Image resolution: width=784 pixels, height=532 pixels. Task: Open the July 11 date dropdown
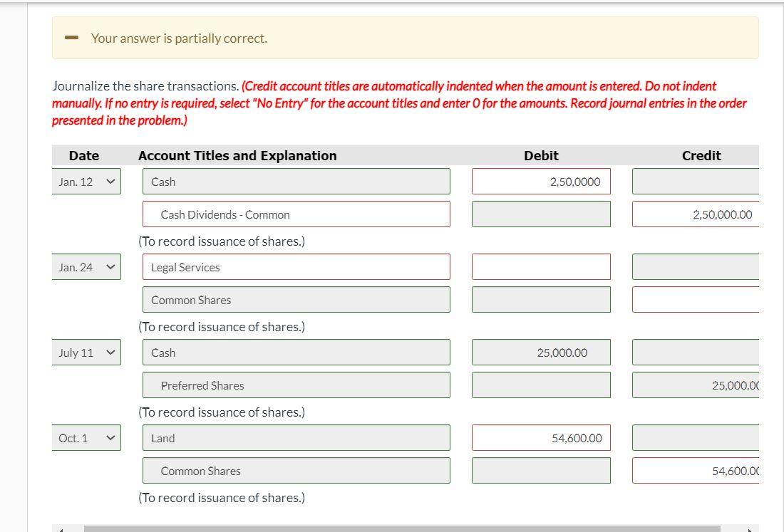pos(86,352)
